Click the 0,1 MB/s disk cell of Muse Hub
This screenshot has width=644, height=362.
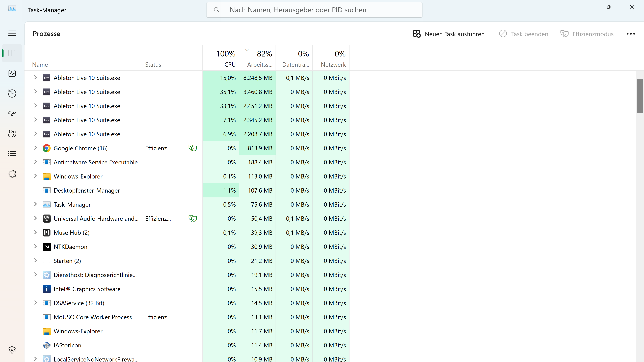click(294, 233)
